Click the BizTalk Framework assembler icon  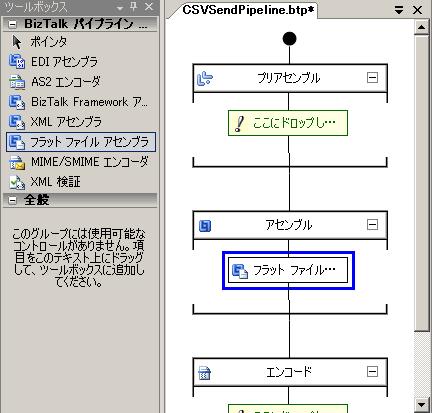17,102
